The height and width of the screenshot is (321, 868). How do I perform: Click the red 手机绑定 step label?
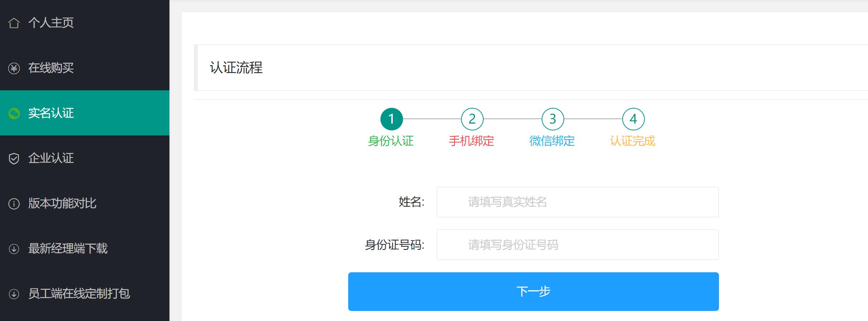tap(471, 141)
